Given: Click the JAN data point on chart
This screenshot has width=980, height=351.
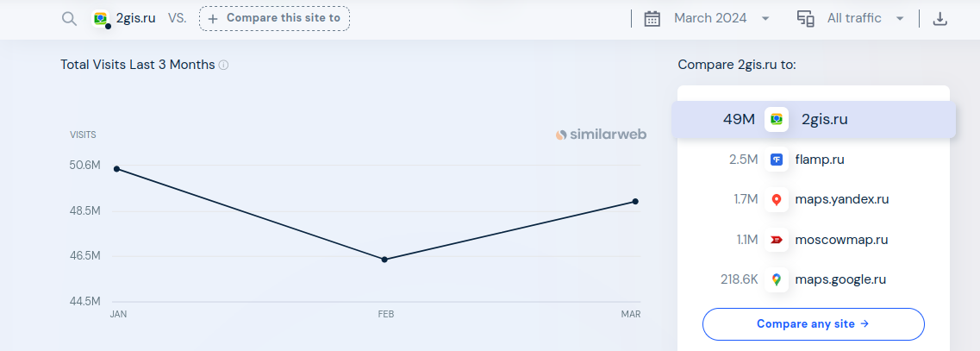Looking at the screenshot, I should pyautogui.click(x=117, y=169).
